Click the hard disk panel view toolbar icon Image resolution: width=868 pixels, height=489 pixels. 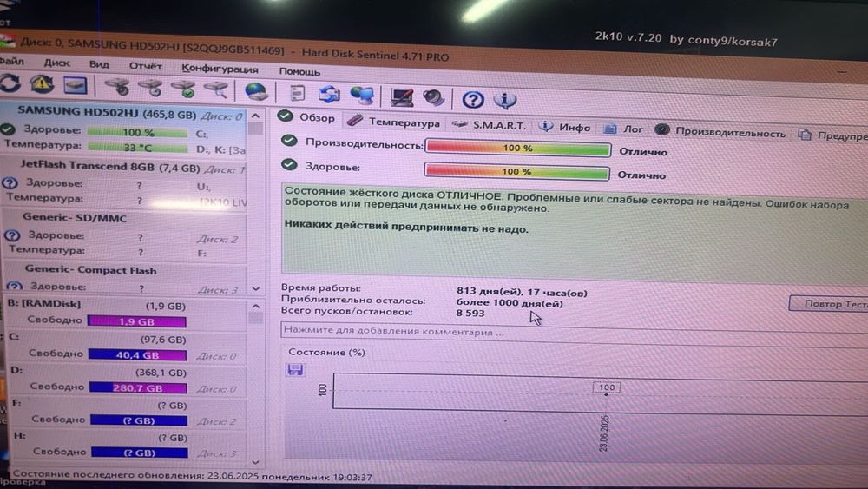tap(75, 85)
